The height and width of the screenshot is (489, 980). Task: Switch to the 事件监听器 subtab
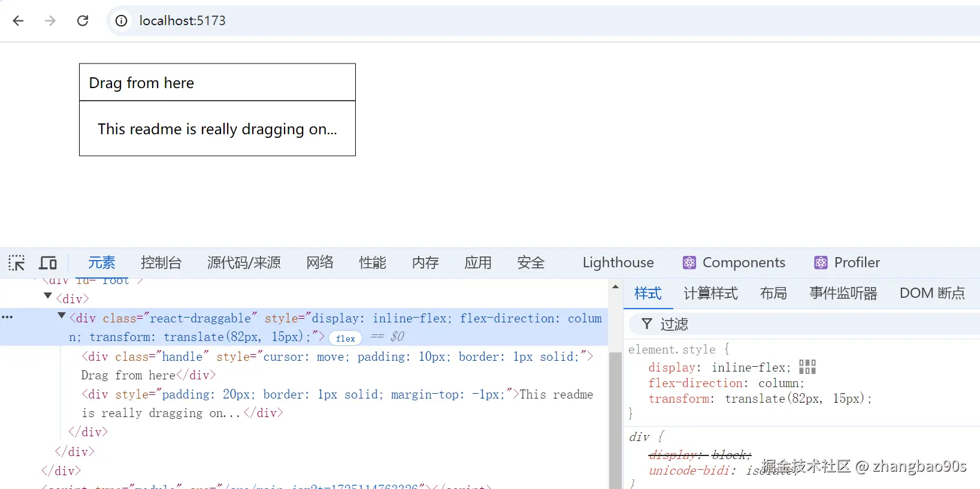[843, 293]
